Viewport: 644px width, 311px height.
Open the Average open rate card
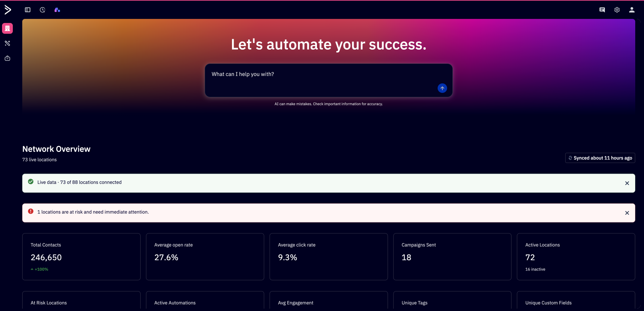(205, 257)
